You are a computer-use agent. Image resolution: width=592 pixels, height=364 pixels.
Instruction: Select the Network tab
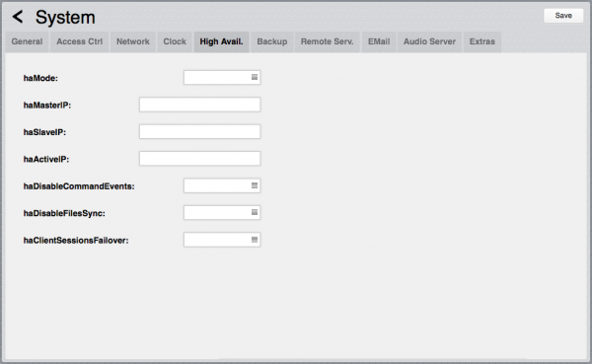(x=133, y=41)
